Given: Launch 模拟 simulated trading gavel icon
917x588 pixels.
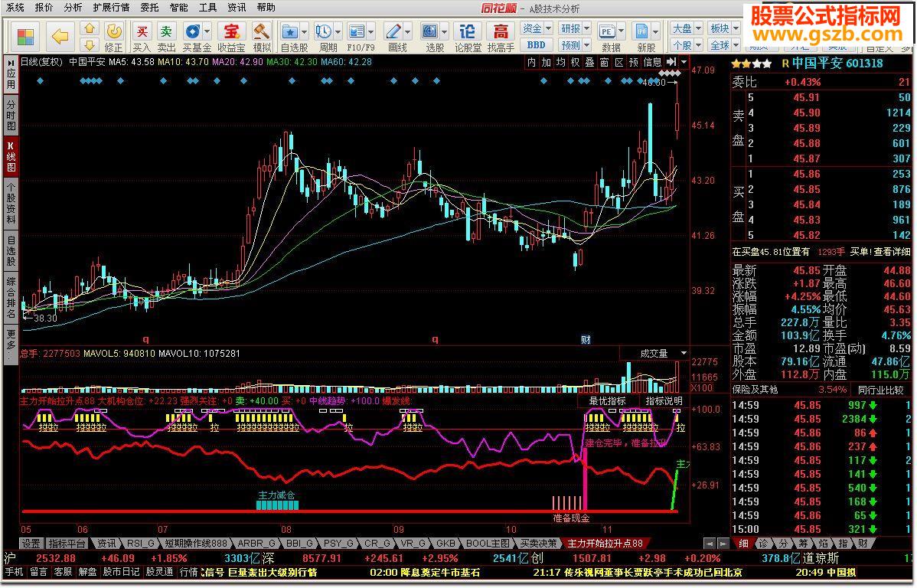Looking at the screenshot, I should [262, 31].
